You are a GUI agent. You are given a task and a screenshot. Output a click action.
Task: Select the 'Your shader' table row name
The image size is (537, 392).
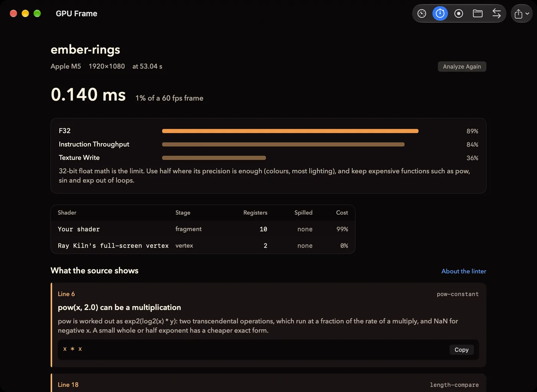click(79, 229)
